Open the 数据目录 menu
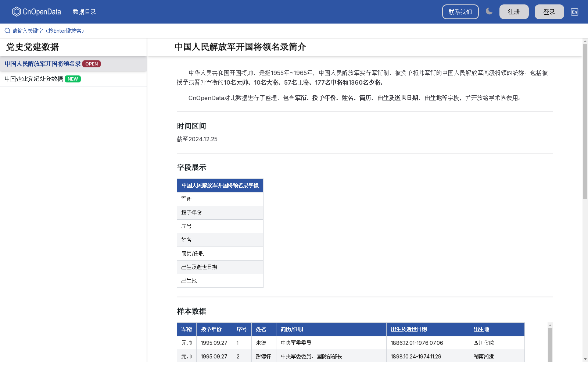The image size is (588, 368). 84,12
